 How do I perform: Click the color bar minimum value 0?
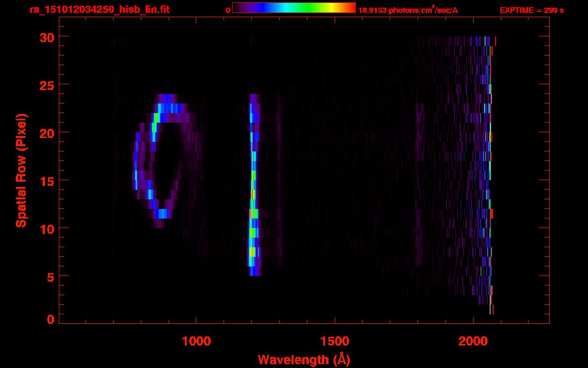point(228,10)
